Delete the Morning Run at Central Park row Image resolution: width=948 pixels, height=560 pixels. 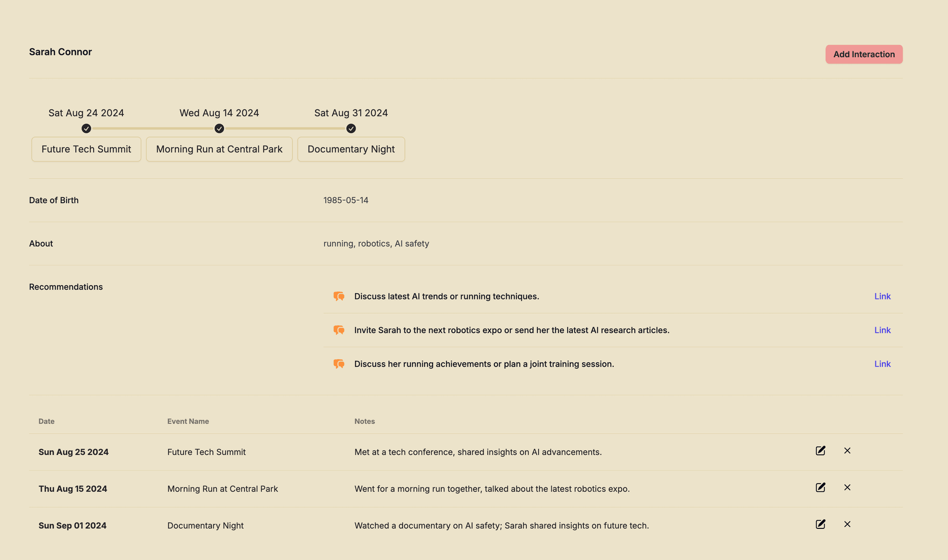[847, 487]
